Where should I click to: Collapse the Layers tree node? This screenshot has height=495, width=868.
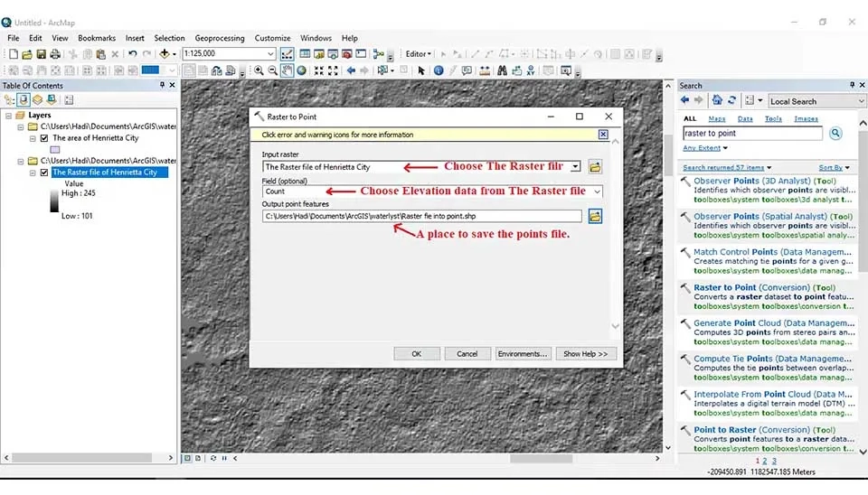8,116
